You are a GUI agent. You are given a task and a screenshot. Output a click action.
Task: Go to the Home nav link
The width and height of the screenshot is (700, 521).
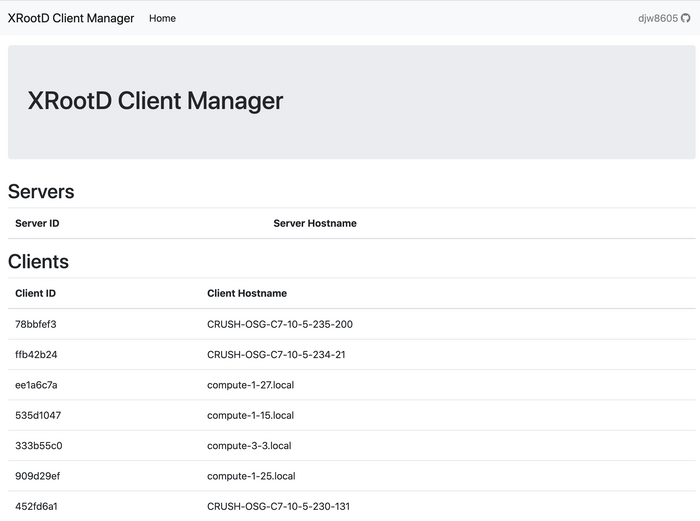162,18
